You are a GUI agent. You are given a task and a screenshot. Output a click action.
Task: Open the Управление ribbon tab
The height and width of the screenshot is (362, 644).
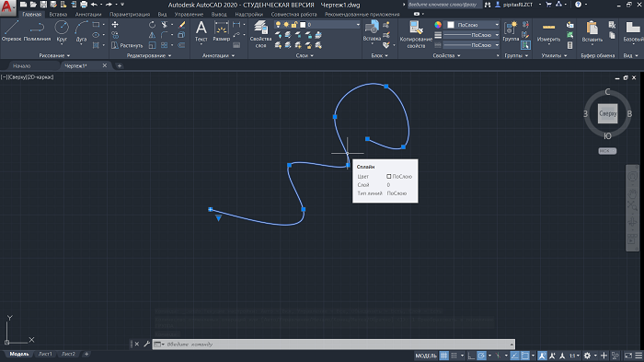click(189, 14)
